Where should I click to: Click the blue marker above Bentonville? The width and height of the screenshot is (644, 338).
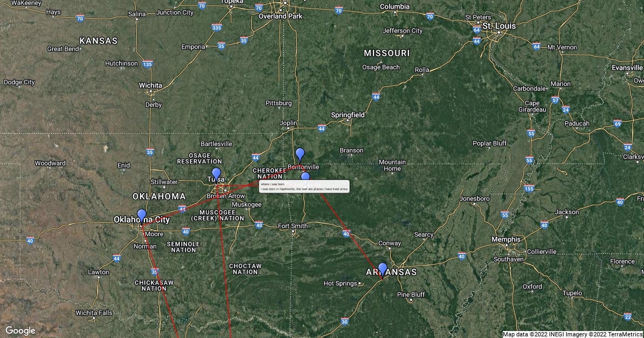(x=300, y=155)
